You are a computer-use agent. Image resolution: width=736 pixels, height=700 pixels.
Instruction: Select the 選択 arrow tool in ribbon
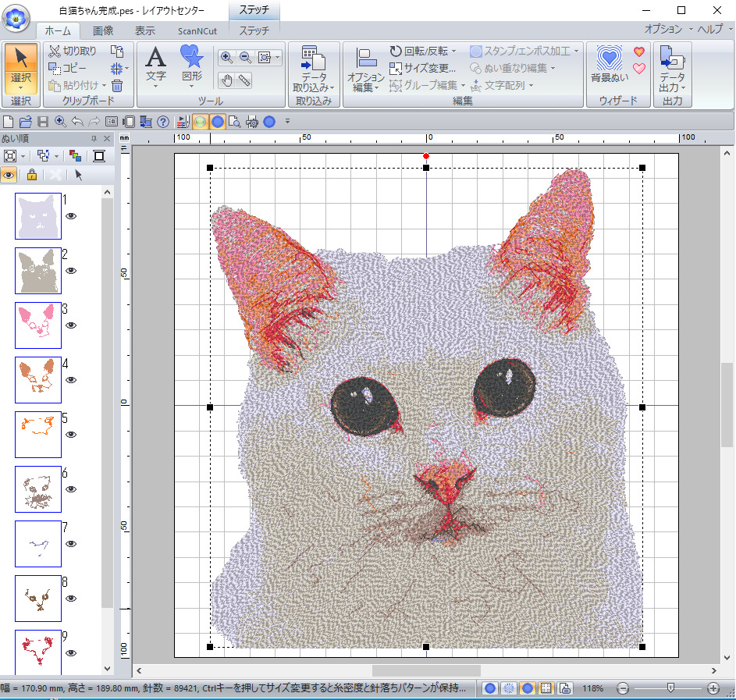pyautogui.click(x=20, y=69)
